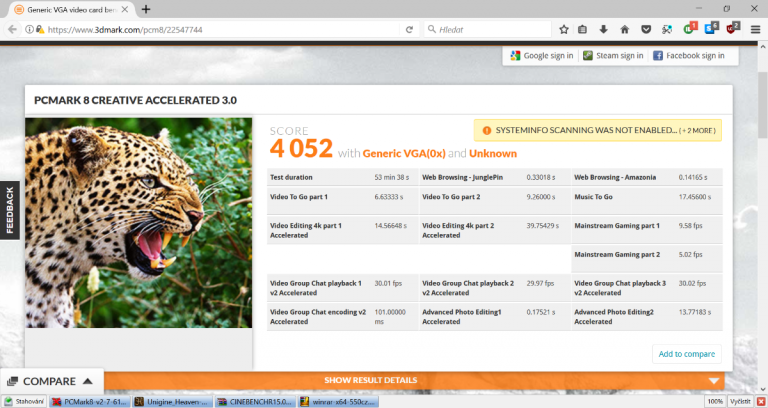The height and width of the screenshot is (408, 768).
Task: Go to the browser home page icon
Action: pos(625,30)
